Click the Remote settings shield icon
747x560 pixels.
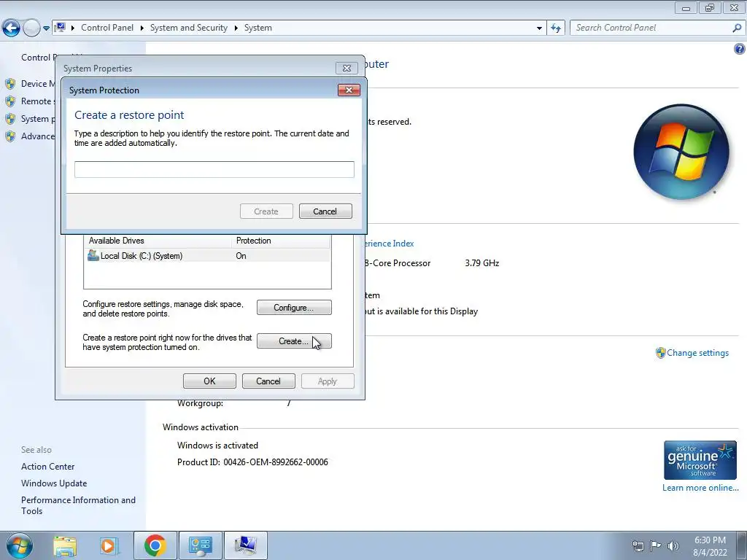coord(10,101)
